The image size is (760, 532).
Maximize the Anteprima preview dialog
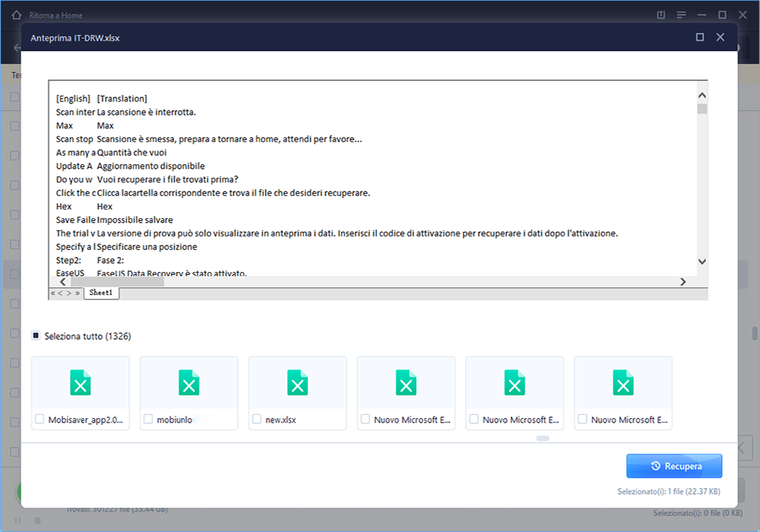click(699, 37)
